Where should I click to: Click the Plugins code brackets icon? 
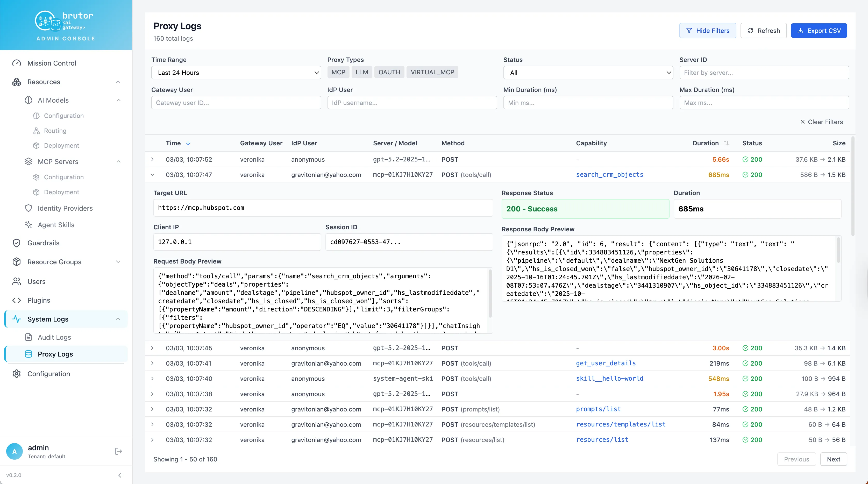pyautogui.click(x=17, y=300)
